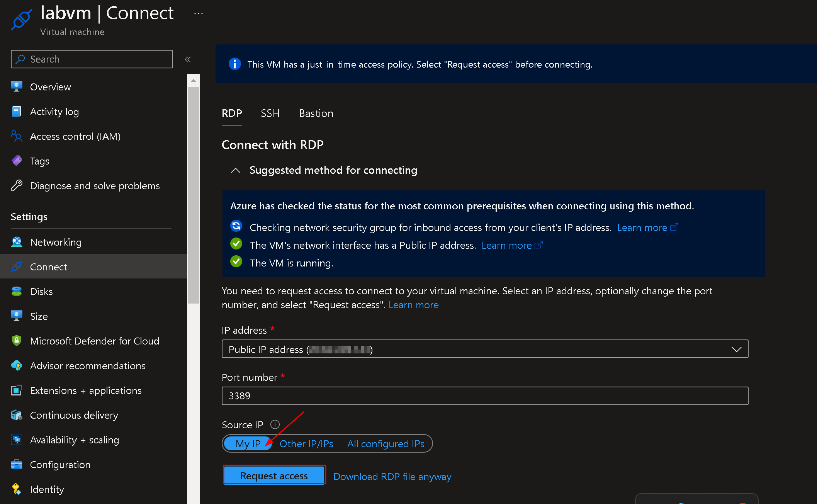Select All configured IPs option
This screenshot has height=504, width=817.
(385, 444)
